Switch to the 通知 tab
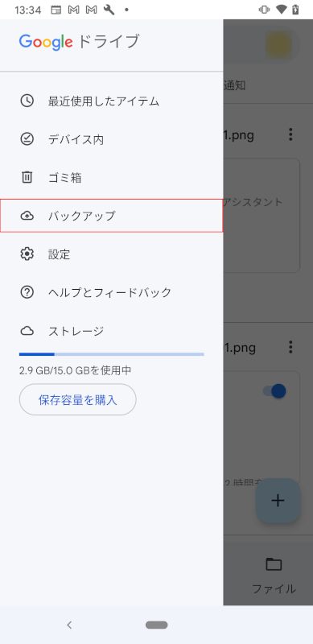This screenshot has height=644, width=313. [x=234, y=85]
